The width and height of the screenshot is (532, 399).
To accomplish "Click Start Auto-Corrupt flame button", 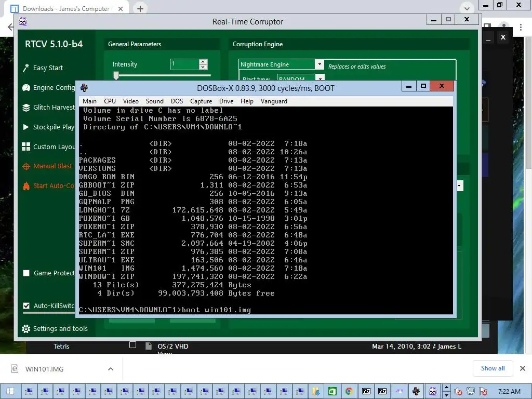I will (x=48, y=186).
